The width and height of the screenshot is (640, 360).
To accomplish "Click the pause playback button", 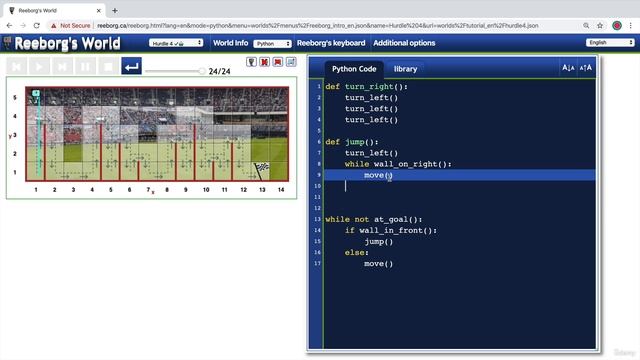I will tap(85, 66).
